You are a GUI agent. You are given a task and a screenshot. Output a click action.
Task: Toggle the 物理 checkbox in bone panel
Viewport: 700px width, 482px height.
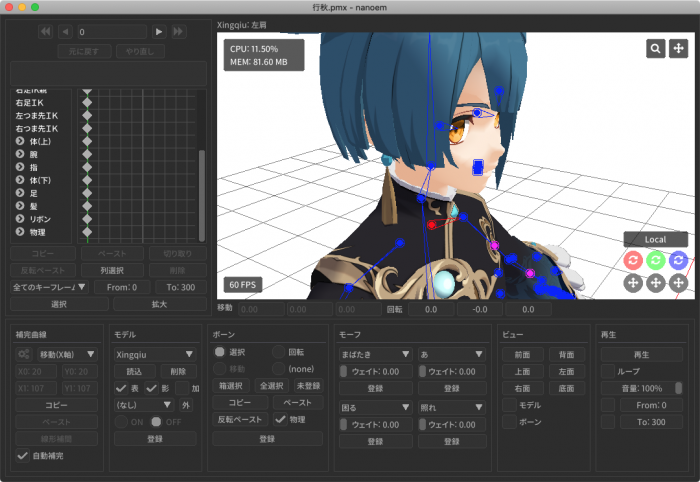click(281, 420)
